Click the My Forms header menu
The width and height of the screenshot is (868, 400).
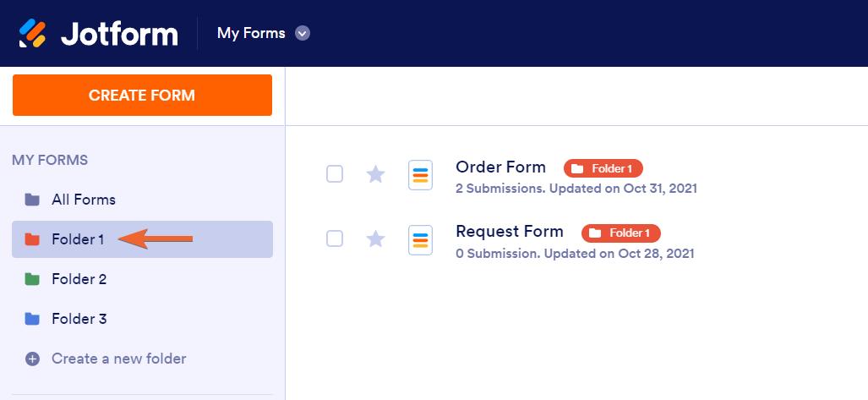coord(251,34)
